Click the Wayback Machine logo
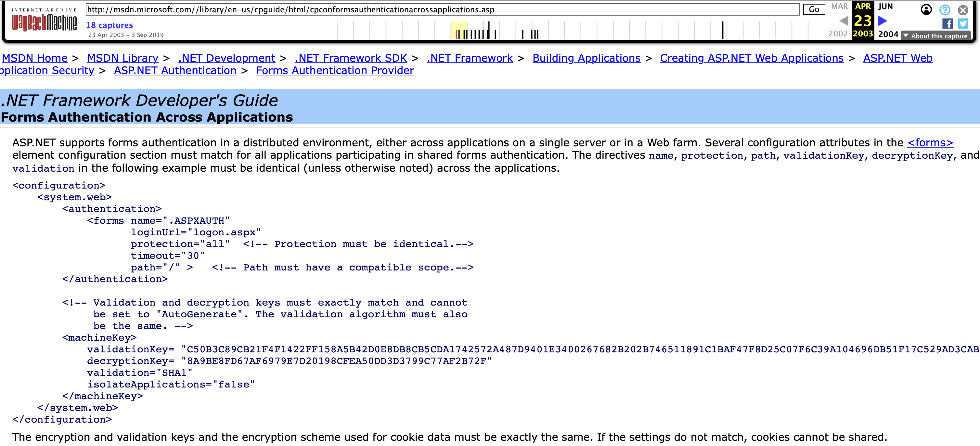Screen dimensions: 980x446 coord(44,20)
